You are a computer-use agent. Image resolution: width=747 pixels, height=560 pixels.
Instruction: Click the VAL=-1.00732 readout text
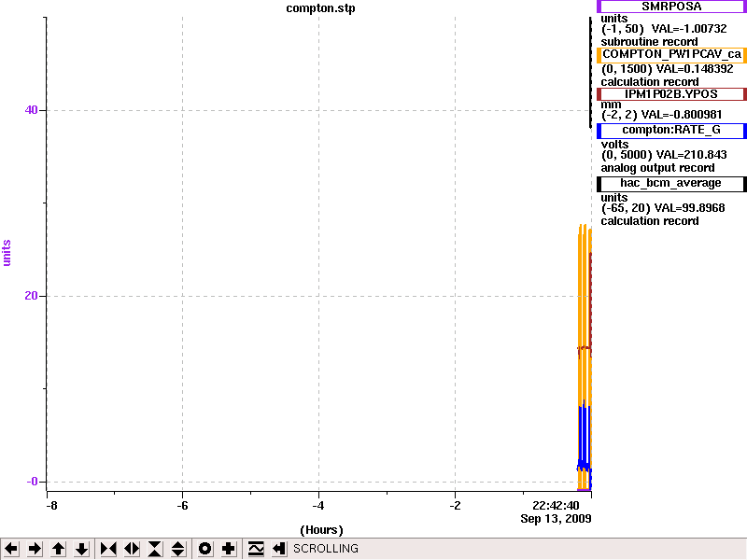[x=689, y=29]
